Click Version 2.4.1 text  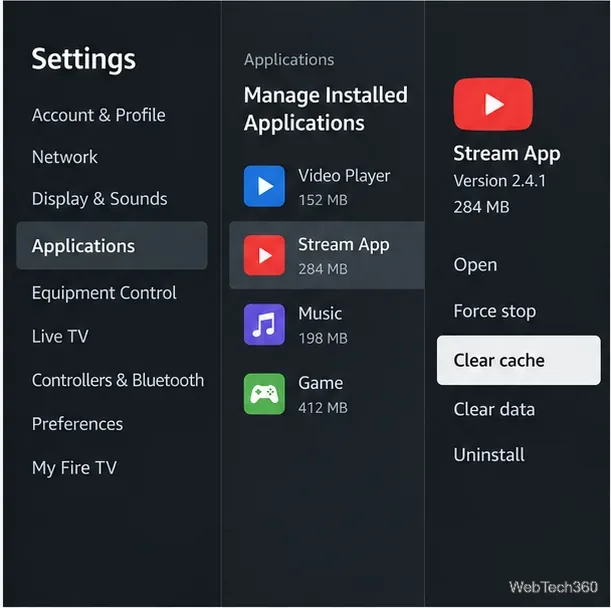click(x=500, y=181)
